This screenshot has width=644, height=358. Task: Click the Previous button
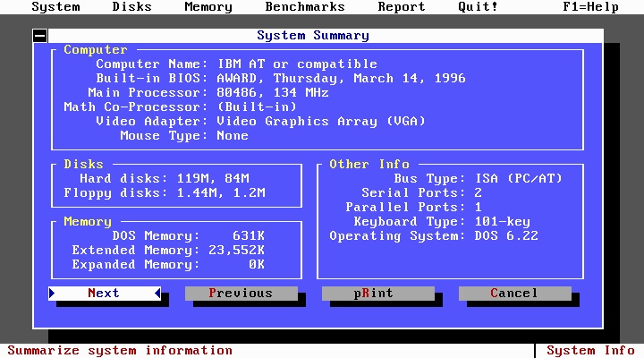(241, 293)
